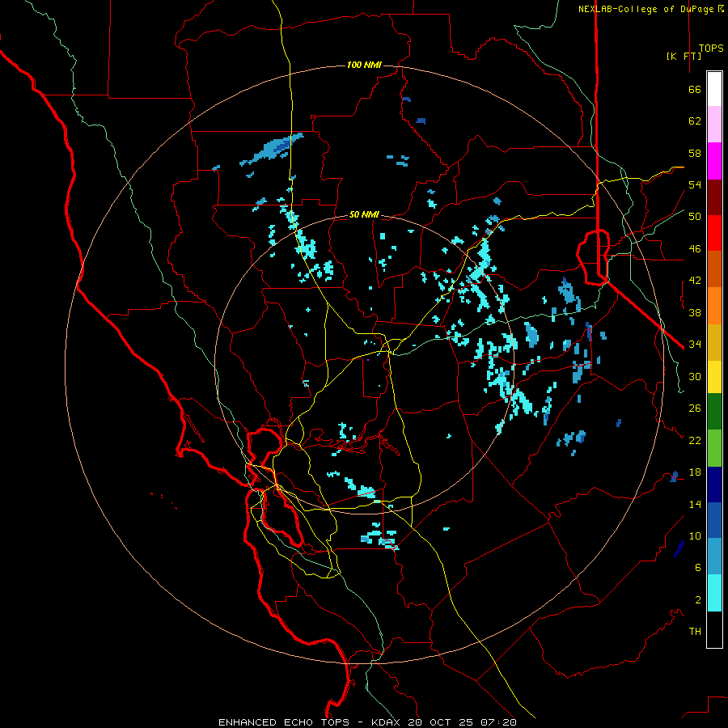Click the bright red legend swatch
The image size is (728, 728).
[x=714, y=233]
